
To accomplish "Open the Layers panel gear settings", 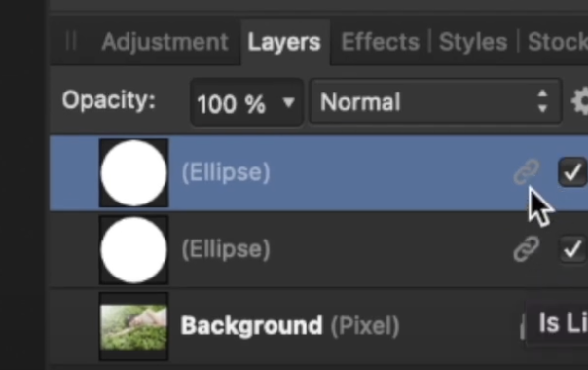I will point(580,101).
